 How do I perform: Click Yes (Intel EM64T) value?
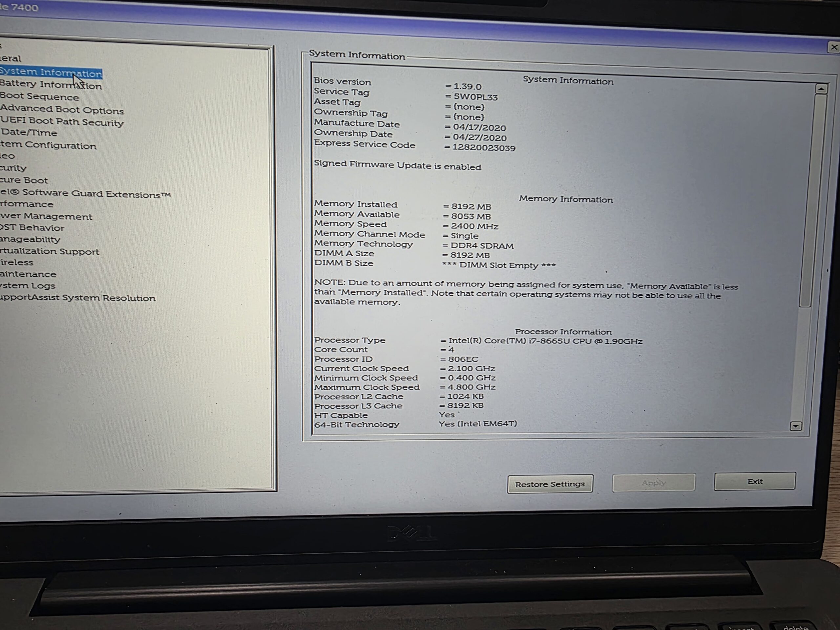click(x=478, y=423)
